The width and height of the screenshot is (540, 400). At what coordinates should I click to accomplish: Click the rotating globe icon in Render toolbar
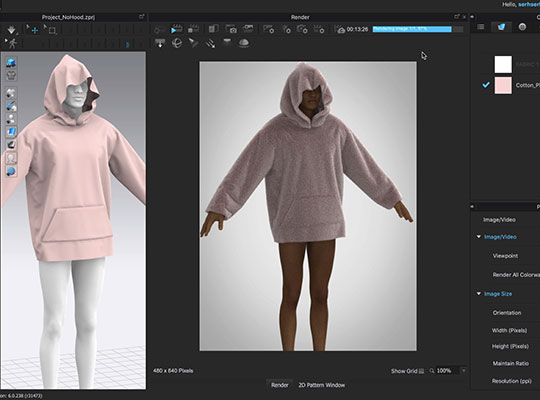click(x=177, y=43)
